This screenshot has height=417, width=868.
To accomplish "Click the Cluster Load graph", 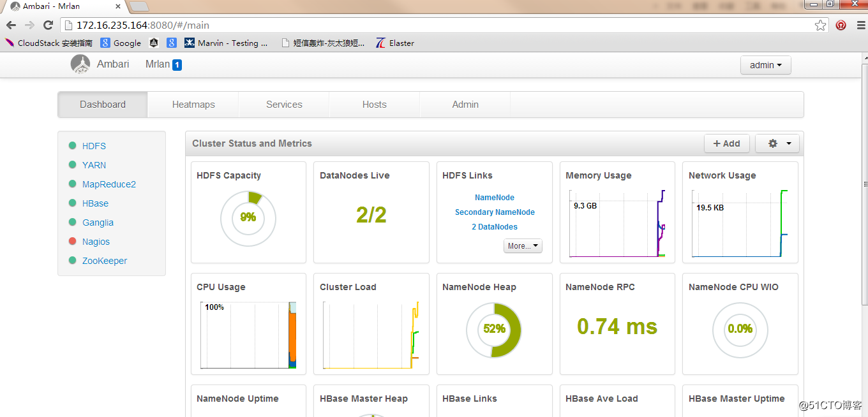I will pos(371,335).
